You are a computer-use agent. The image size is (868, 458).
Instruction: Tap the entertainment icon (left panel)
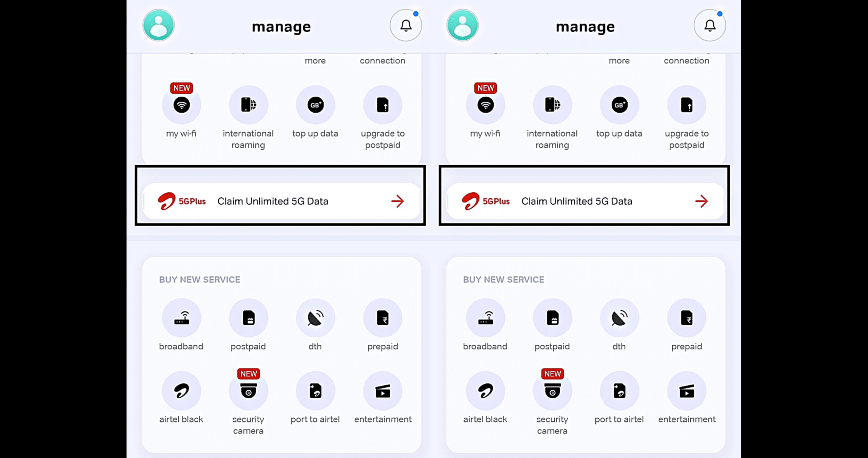coord(382,392)
